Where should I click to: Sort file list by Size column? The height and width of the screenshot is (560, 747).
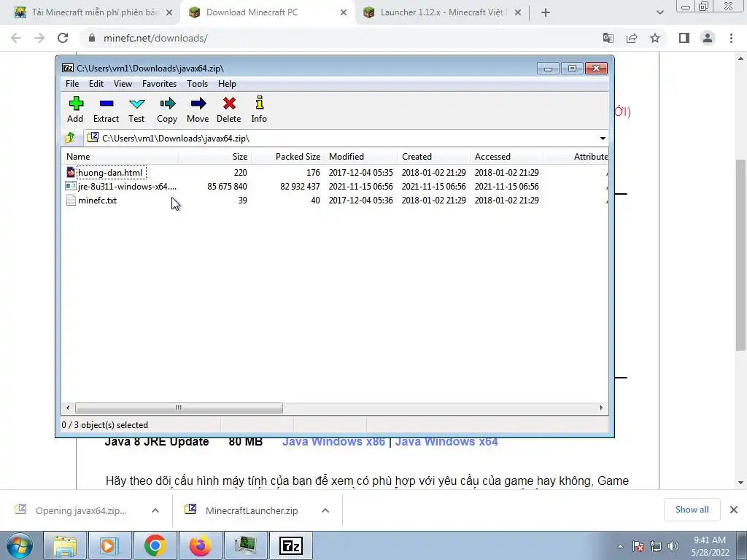(215, 157)
